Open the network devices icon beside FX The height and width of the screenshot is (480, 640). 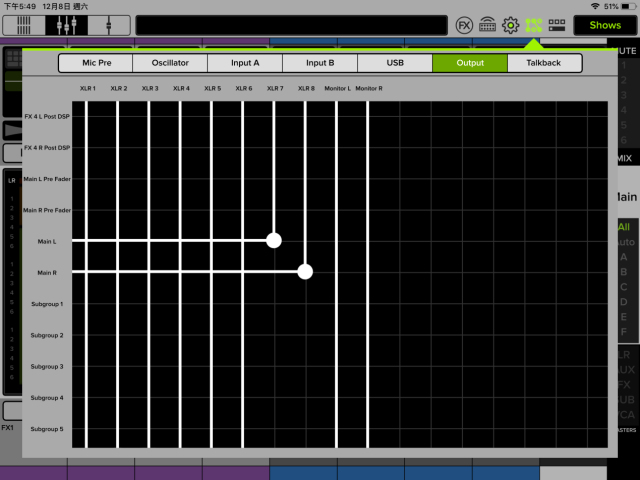tap(488, 25)
